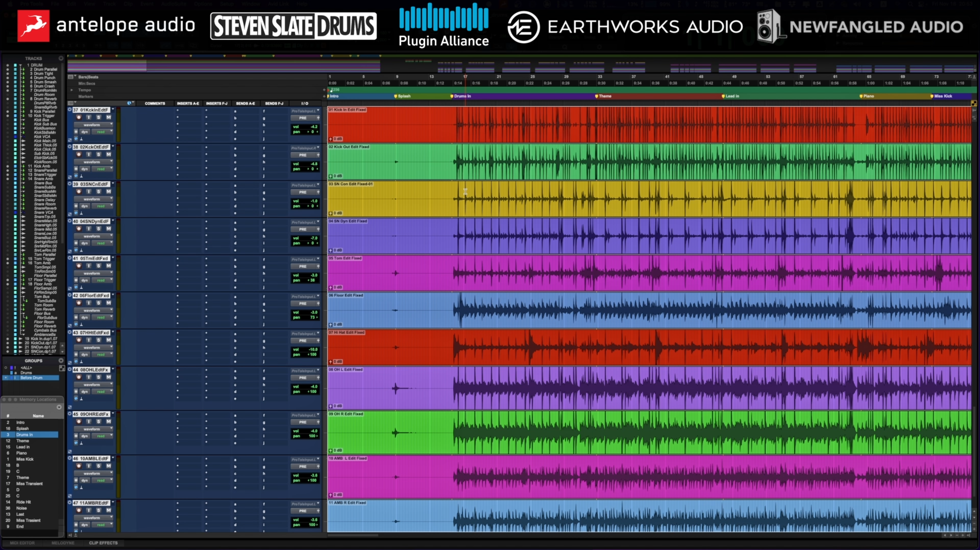Viewport: 980px width, 550px height.
Task: Select the Before Drum group
Action: 31,378
